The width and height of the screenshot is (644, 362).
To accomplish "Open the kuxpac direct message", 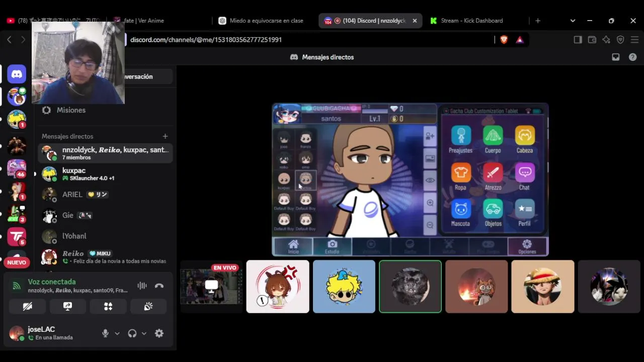I will point(106,174).
